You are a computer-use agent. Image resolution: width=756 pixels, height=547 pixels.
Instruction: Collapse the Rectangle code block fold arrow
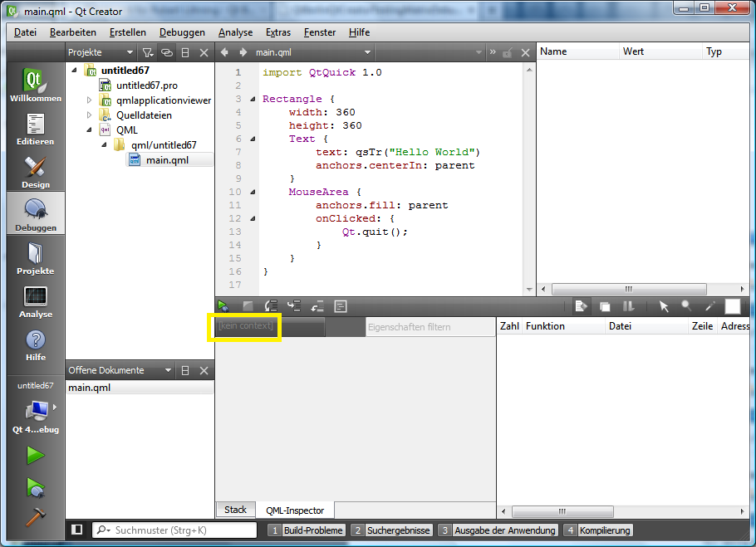click(253, 99)
